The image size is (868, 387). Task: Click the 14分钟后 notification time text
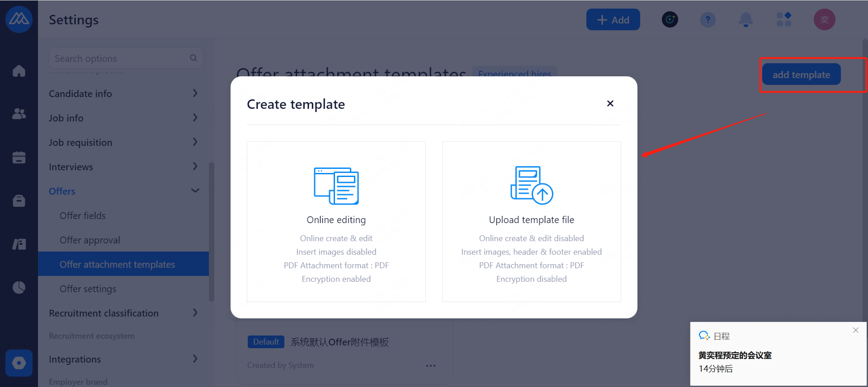tap(716, 368)
